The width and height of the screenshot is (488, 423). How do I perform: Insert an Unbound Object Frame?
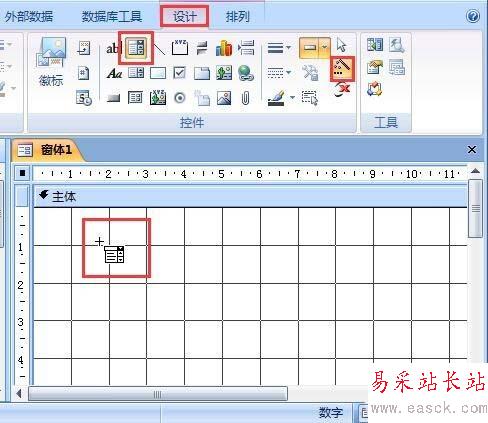click(224, 73)
